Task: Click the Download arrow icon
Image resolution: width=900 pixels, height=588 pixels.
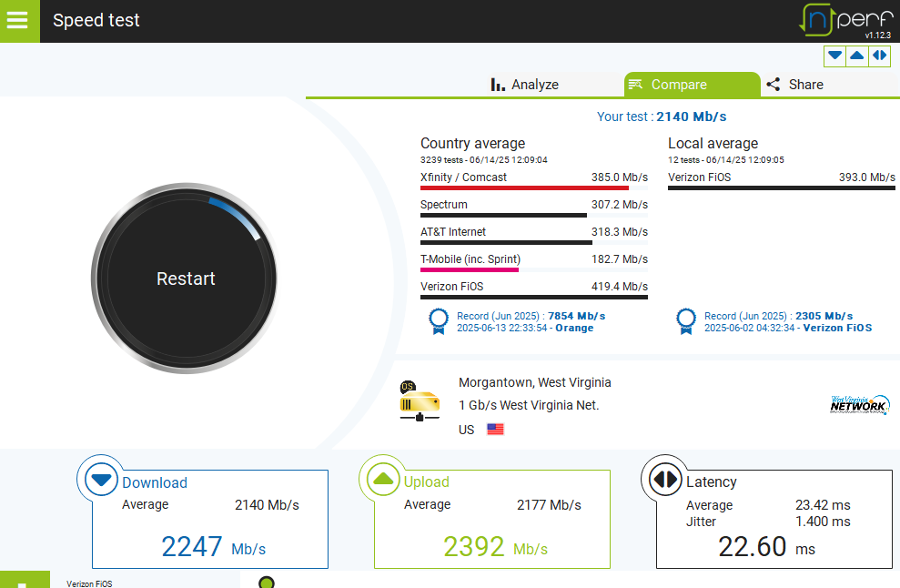Action: [102, 479]
